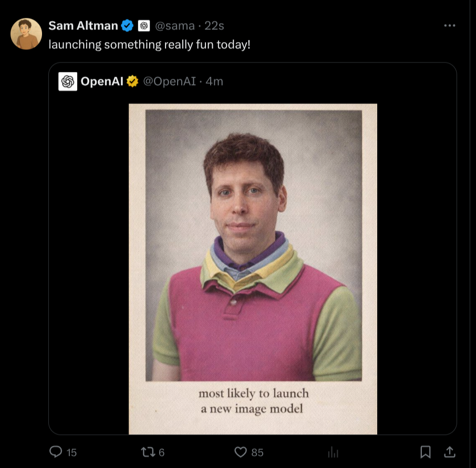
Task: Click the 4m timestamp on quoted post
Action: 214,81
